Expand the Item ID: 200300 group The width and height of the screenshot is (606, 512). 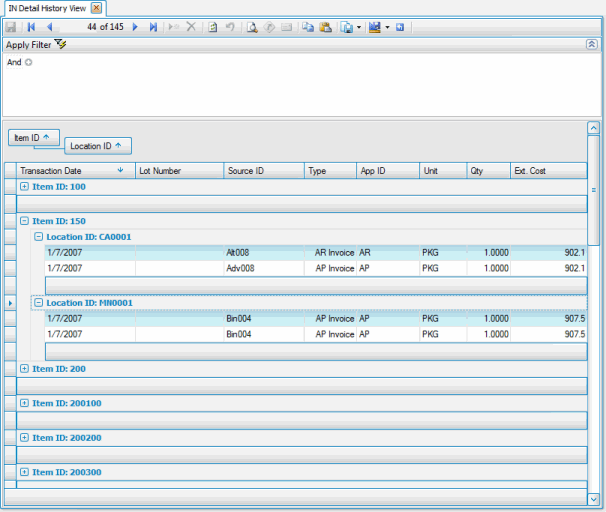[24, 472]
